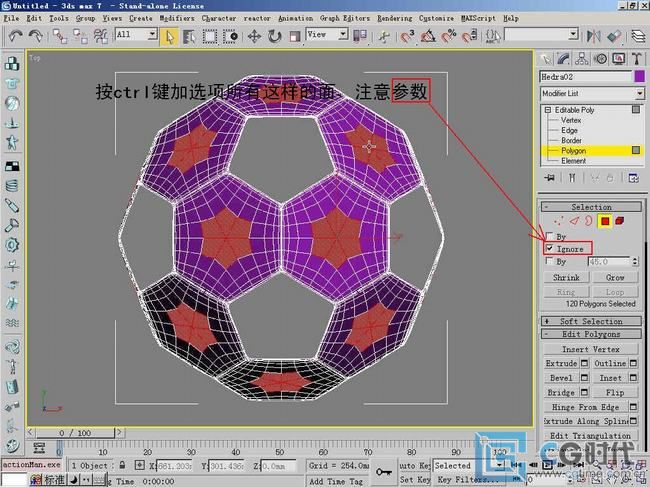Image resolution: width=650 pixels, height=487 pixels.
Task: Click the Pin Stack icon
Action: click(550, 178)
